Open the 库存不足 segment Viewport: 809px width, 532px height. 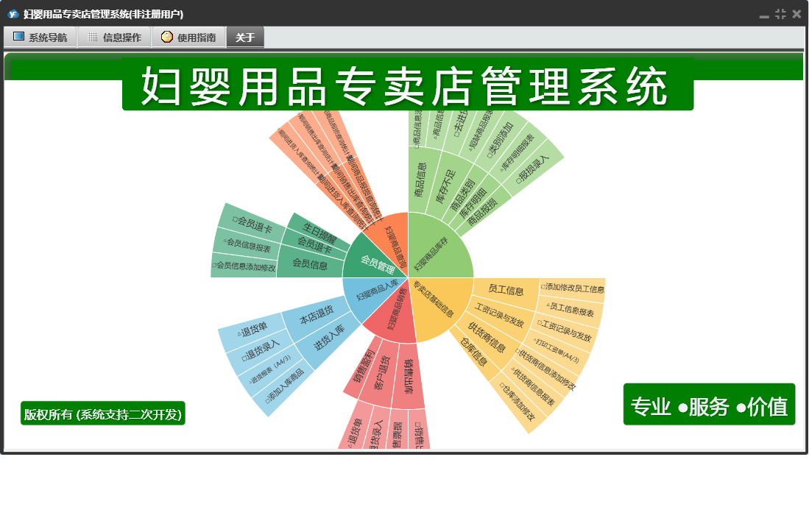tap(447, 187)
